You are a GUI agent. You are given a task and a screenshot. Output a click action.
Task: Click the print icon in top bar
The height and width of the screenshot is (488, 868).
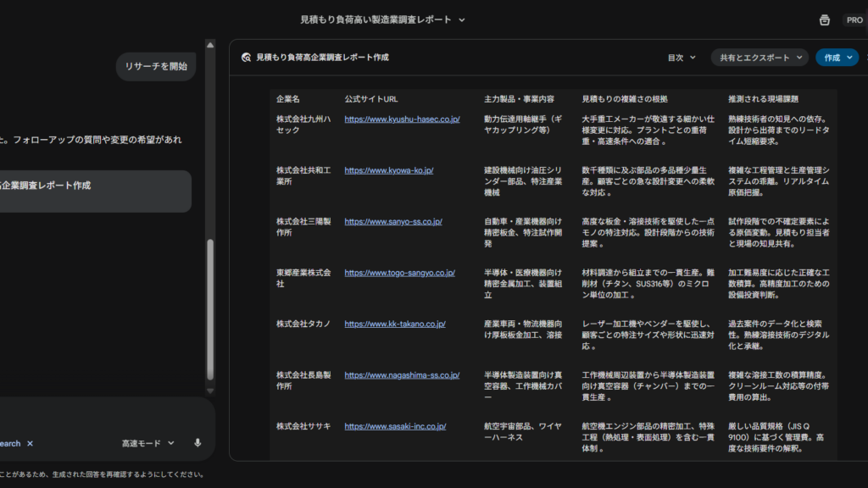[824, 19]
